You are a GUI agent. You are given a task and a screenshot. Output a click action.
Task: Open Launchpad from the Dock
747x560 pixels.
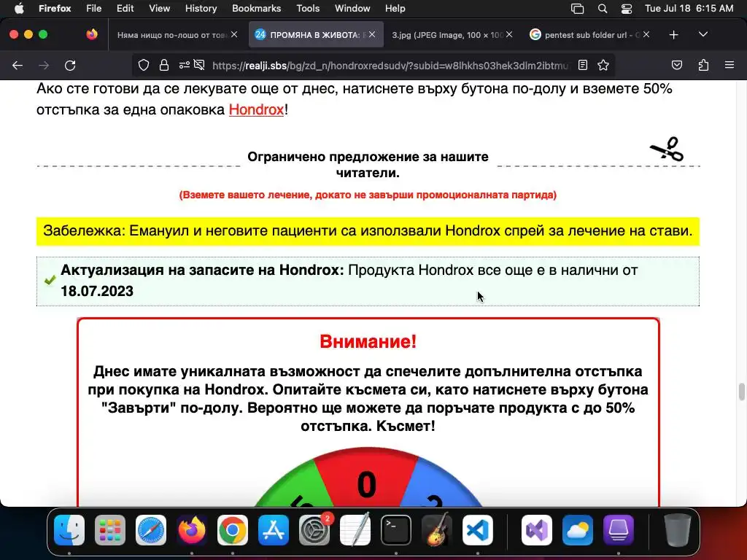coord(110,530)
